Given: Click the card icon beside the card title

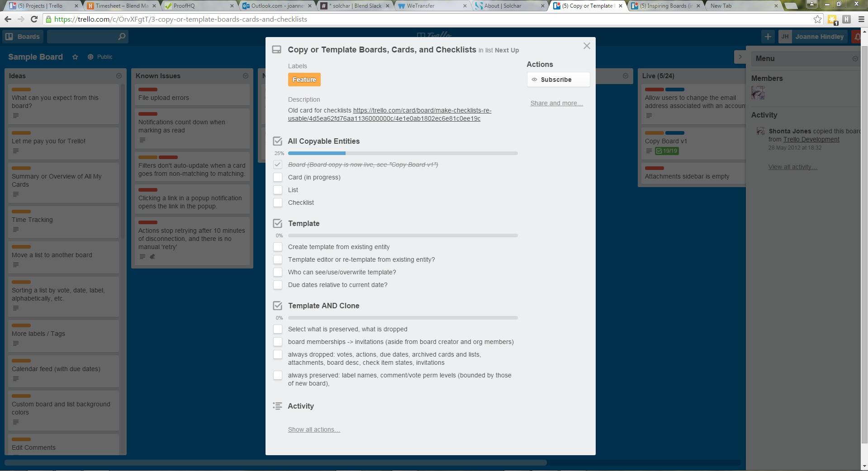Looking at the screenshot, I should 277,50.
